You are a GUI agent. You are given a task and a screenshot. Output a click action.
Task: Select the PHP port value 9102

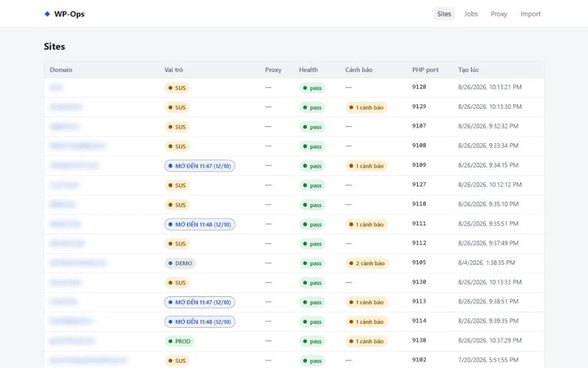pos(419,360)
